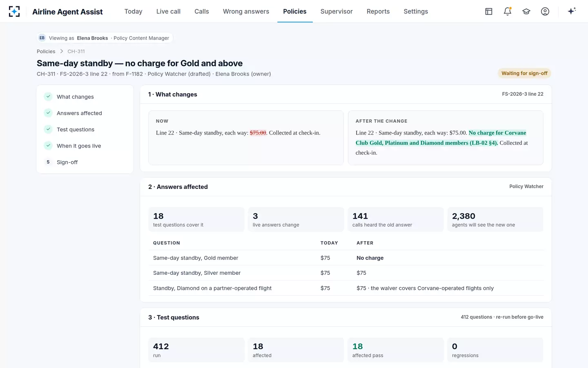Click the step 5 badge beside Sign-off
This screenshot has height=368, width=588.
coord(48,162)
